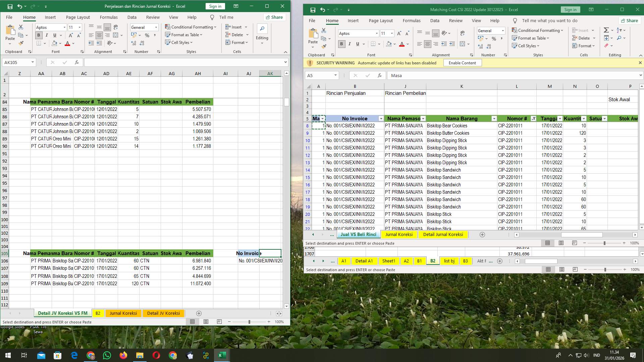Open Conditional Formatting options

pos(191,27)
